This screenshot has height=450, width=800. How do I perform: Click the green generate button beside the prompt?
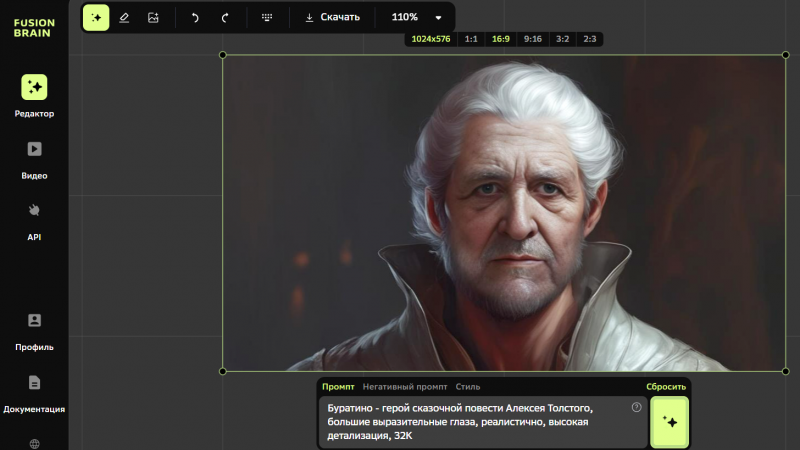[669, 422]
